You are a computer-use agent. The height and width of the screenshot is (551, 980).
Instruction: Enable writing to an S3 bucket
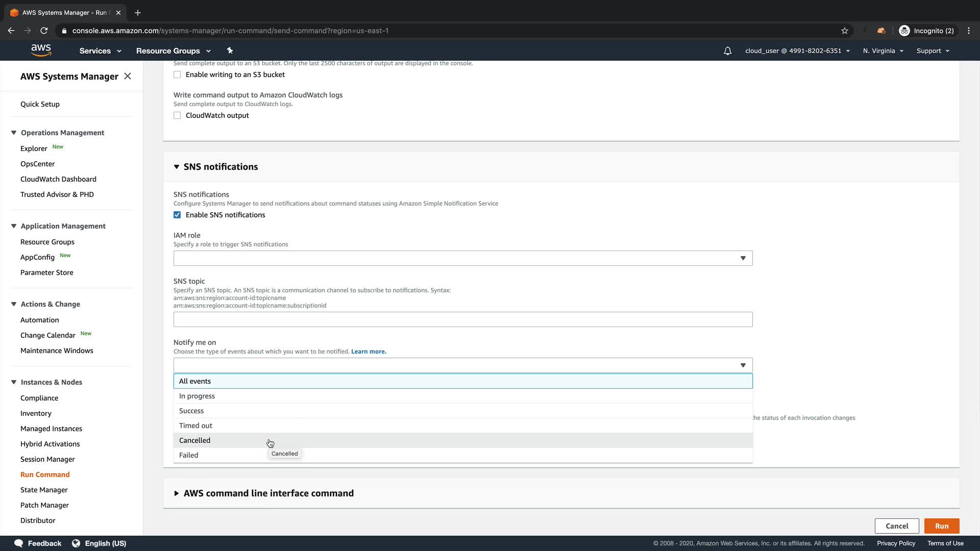coord(177,74)
